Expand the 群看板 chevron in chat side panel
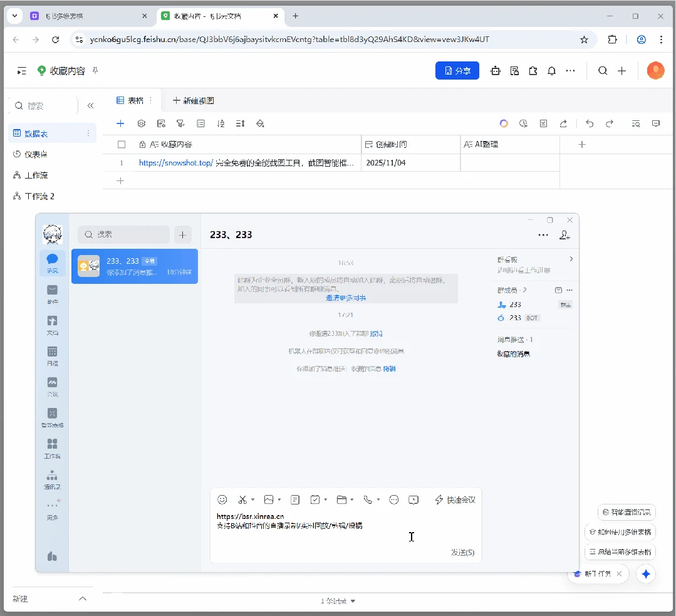Image resolution: width=676 pixels, height=616 pixels. pyautogui.click(x=571, y=259)
